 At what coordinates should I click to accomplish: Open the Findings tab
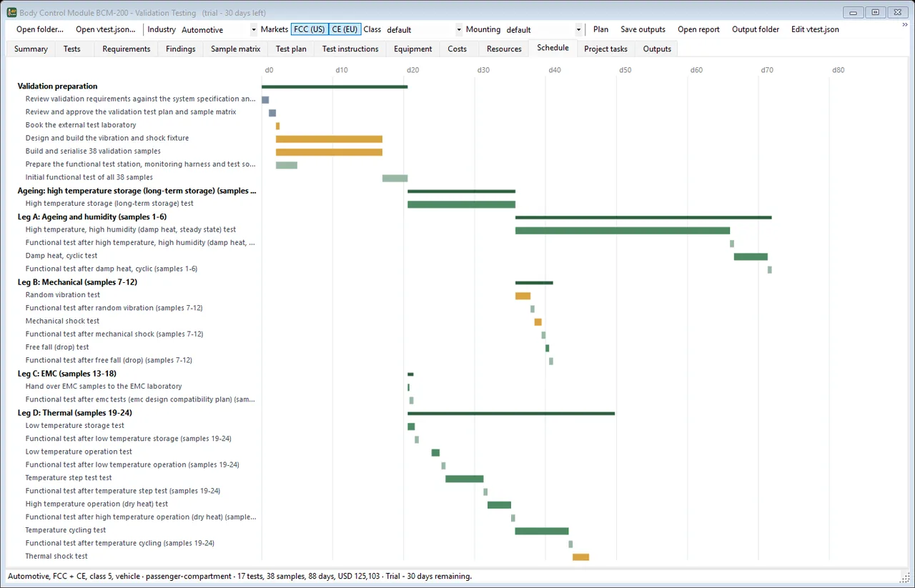point(181,49)
